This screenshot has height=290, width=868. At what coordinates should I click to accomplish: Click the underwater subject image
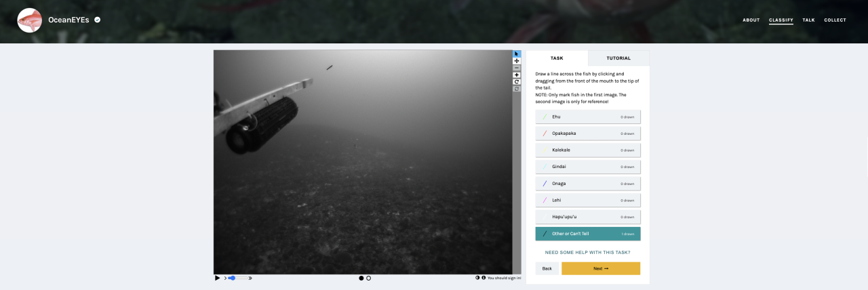point(363,162)
